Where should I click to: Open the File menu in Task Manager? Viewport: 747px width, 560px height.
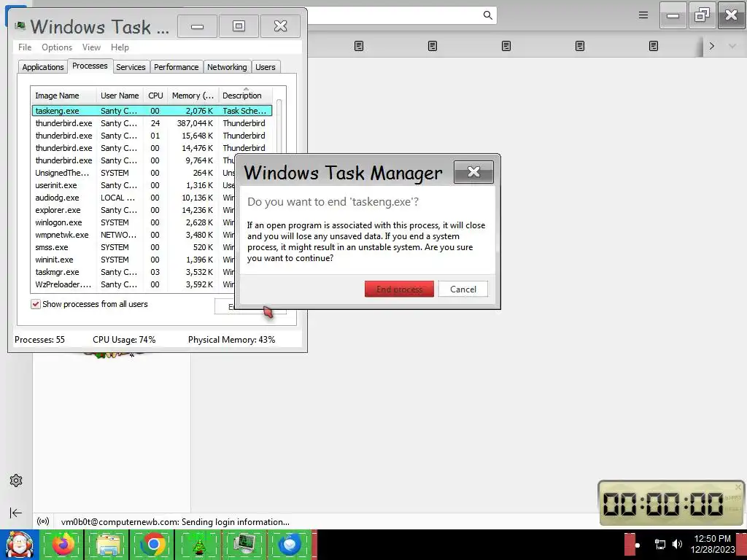25,47
